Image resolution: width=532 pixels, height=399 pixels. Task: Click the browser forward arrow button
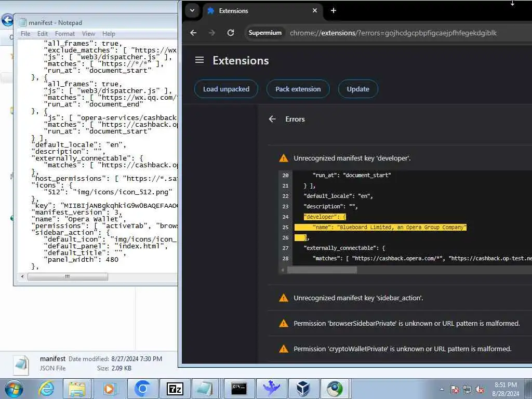212,33
